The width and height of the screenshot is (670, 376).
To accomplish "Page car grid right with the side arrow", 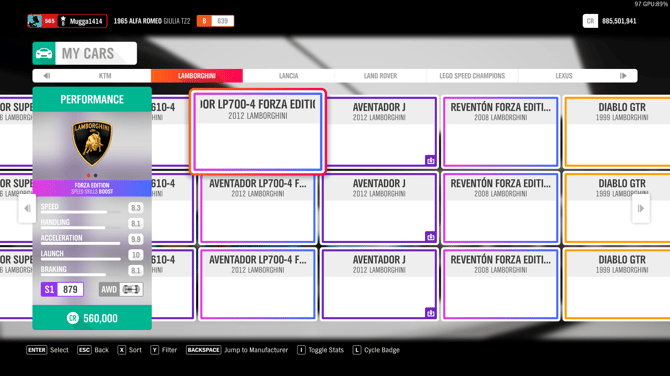I will point(641,209).
